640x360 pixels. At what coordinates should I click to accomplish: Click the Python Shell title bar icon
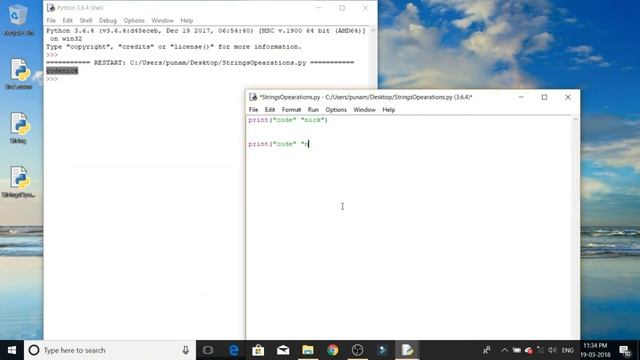pyautogui.click(x=51, y=8)
